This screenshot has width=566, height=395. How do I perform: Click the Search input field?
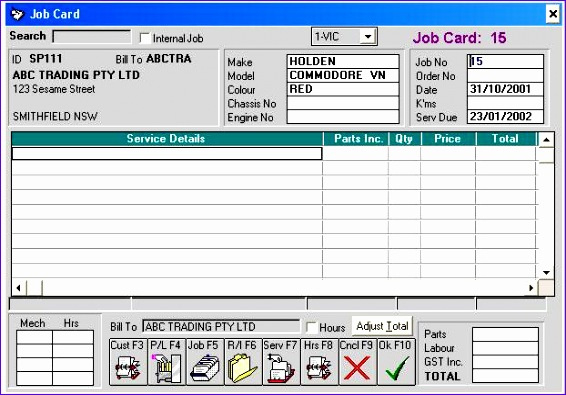tap(92, 36)
